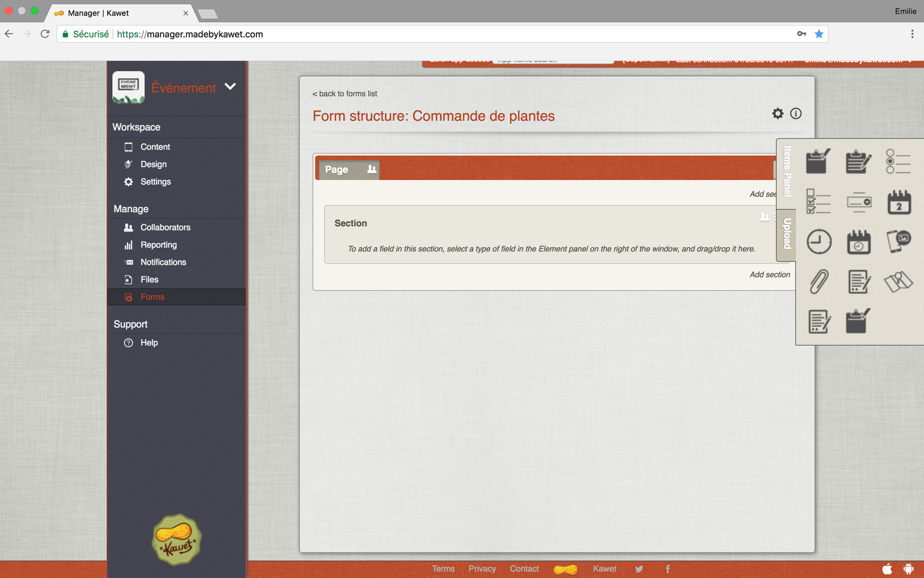Expand the Événement app dropdown chevron
The width and height of the screenshot is (924, 578).
(x=230, y=86)
